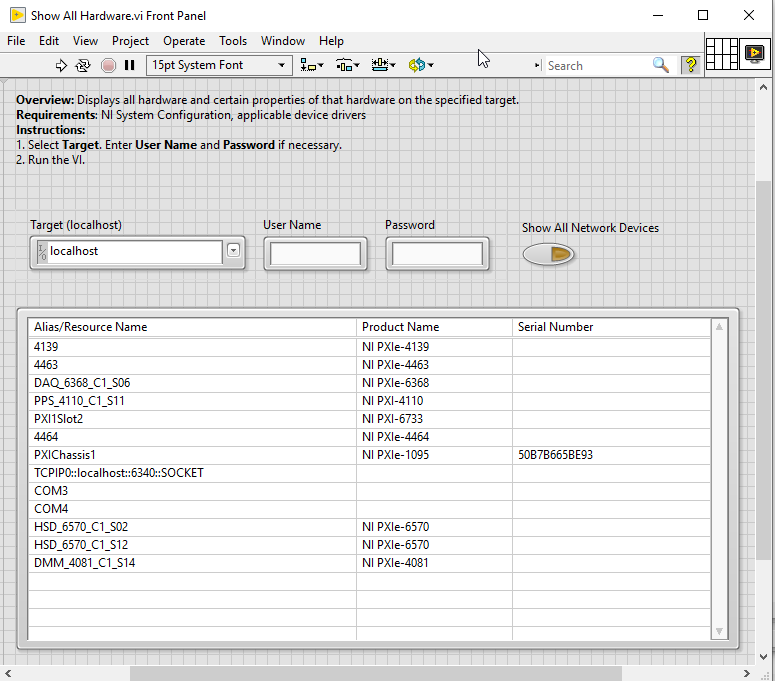Select the PXIChassis1 row in table
775x681 pixels.
[x=65, y=455]
